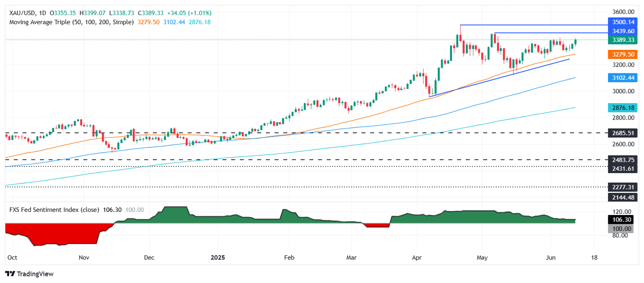Click the blue 3102.44 moving average tag
The width and height of the screenshot is (644, 283).
click(622, 78)
